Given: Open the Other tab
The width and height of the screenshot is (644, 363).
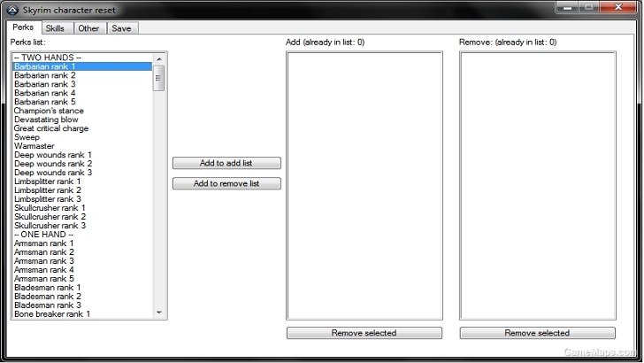Looking at the screenshot, I should [88, 28].
